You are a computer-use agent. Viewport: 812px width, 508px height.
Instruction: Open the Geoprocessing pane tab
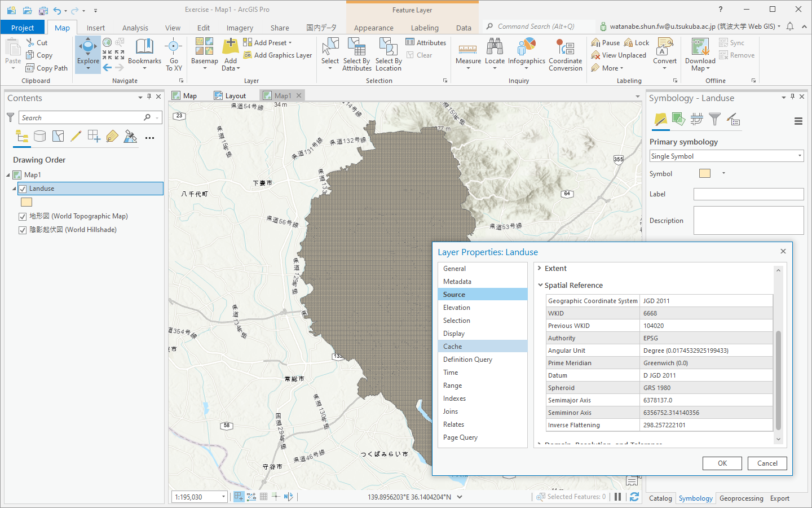pyautogui.click(x=741, y=498)
